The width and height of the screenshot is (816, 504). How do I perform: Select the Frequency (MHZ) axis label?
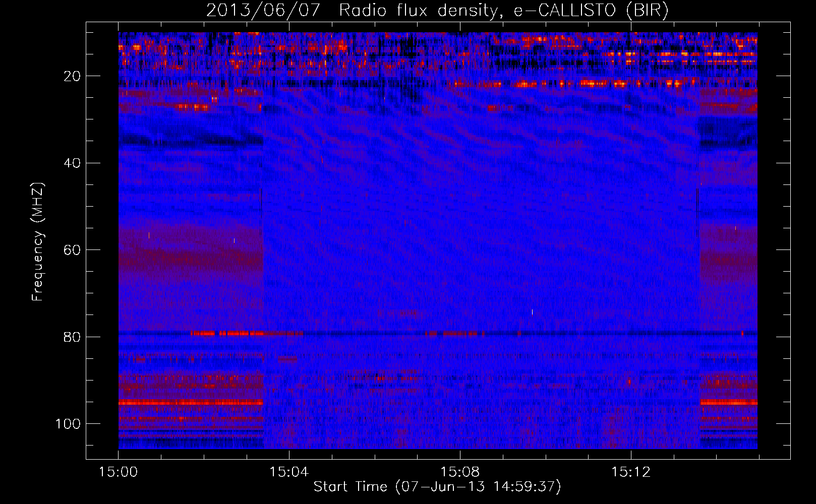(38, 241)
